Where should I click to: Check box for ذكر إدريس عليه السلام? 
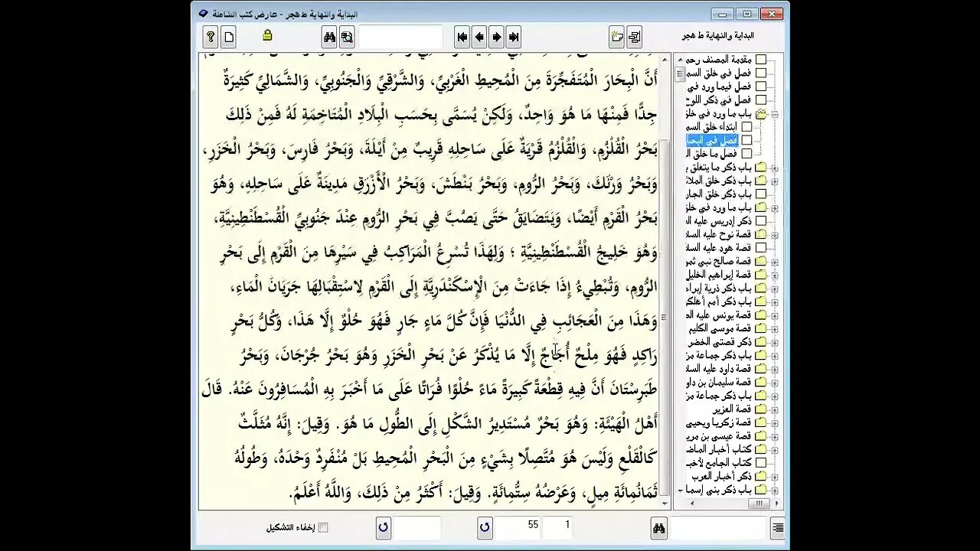761,220
